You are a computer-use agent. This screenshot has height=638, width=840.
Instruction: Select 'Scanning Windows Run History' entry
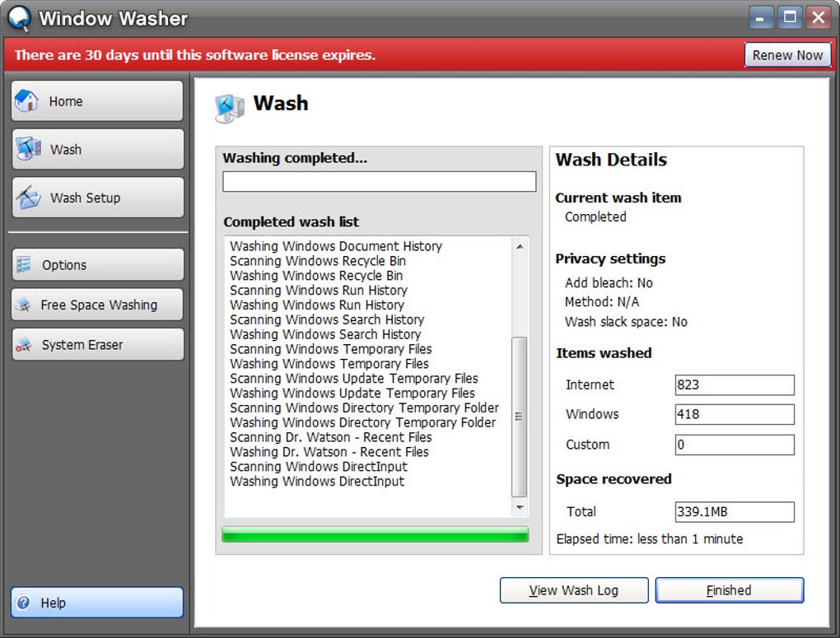(319, 291)
